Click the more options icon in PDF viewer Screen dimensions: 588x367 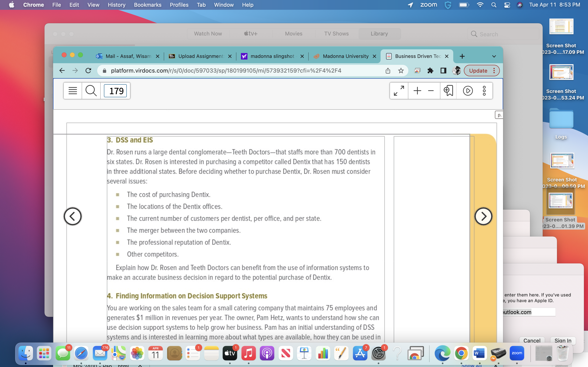click(x=485, y=91)
